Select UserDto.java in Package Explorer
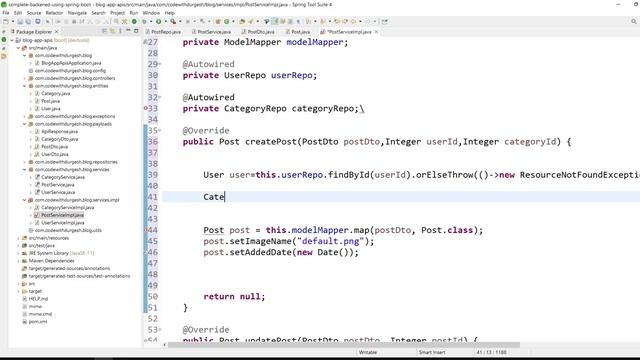The image size is (640, 360). (55, 154)
